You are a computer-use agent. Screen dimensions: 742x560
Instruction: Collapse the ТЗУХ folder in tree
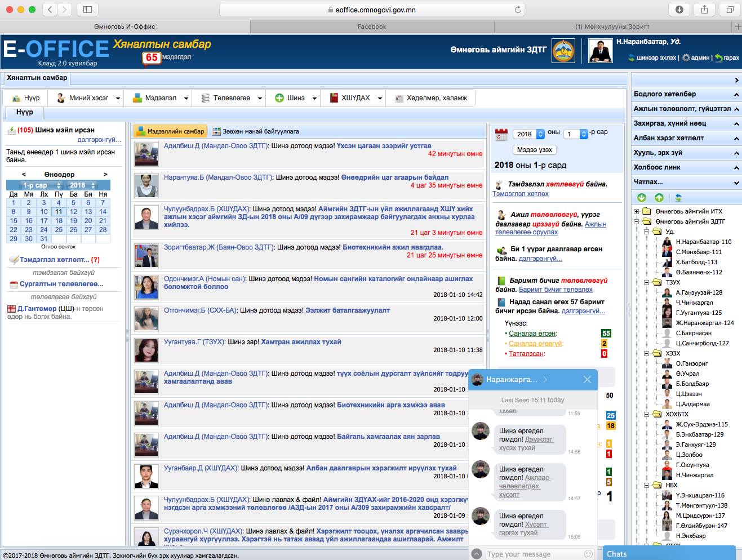[647, 282]
